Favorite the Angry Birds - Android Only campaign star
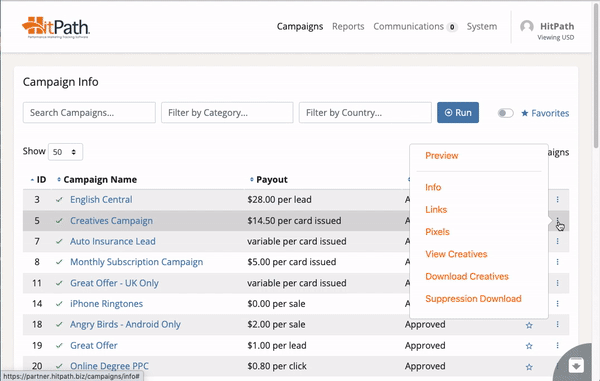 [529, 325]
